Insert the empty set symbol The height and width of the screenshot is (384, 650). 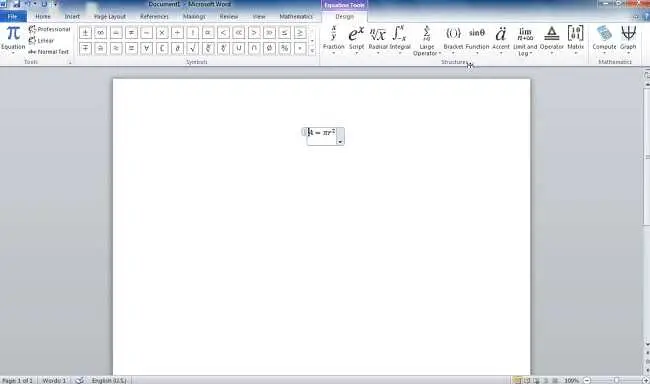click(x=269, y=49)
